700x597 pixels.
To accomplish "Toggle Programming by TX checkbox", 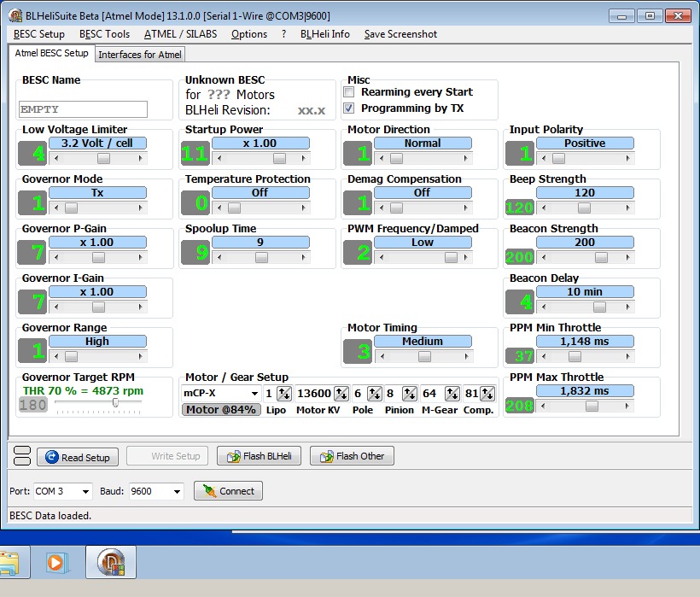I will click(348, 108).
